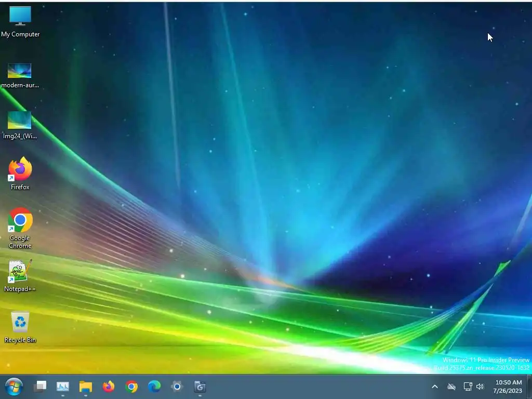The image size is (532, 399).
Task: Show hidden tray icons chevron
Action: pyautogui.click(x=435, y=387)
